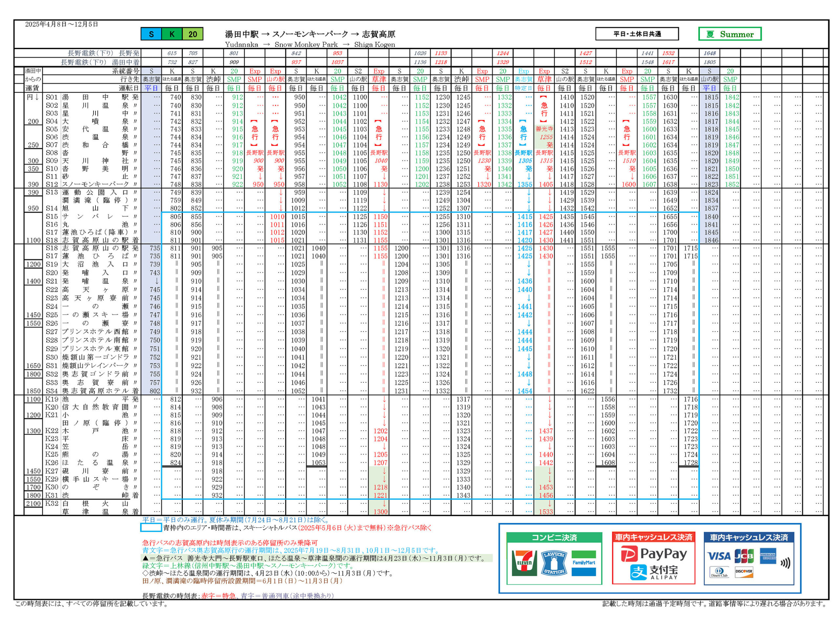This screenshot has height=619, width=840.
Task: Click the コンビニ決済 green header
Action: [x=554, y=538]
